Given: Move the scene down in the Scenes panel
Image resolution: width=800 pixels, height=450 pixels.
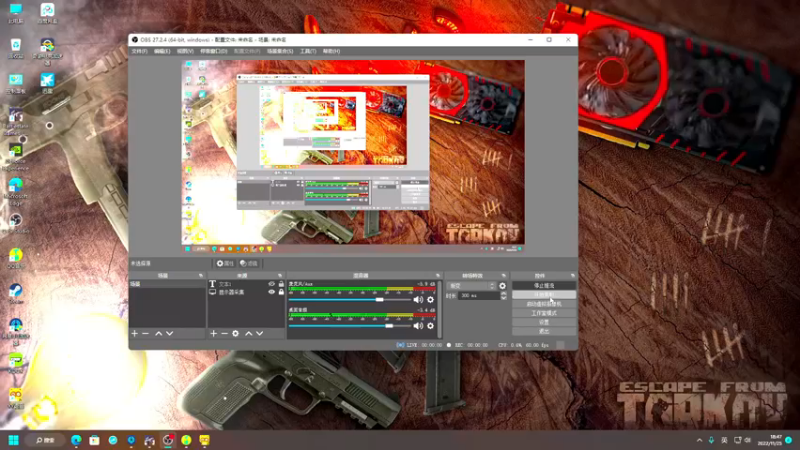Looking at the screenshot, I should tap(169, 333).
